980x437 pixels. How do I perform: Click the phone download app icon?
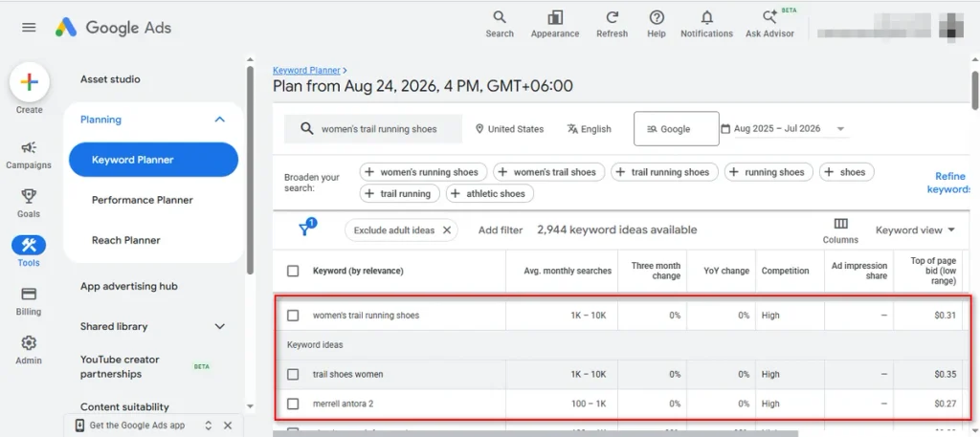pyautogui.click(x=80, y=426)
